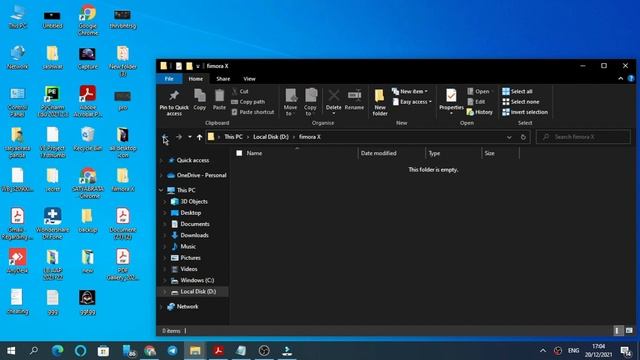The image size is (640, 360).
Task: Click the Paste shortcut command
Action: point(253,112)
